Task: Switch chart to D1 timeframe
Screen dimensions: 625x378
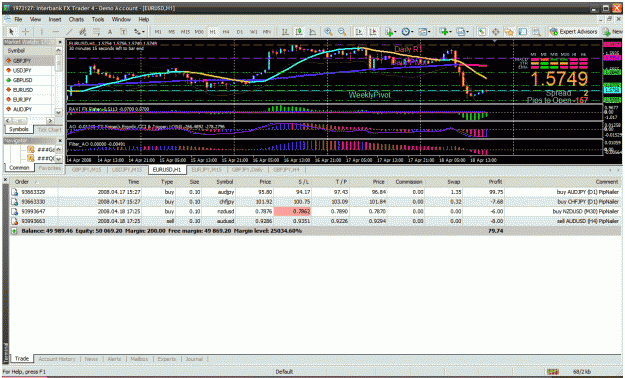Action: tap(240, 32)
